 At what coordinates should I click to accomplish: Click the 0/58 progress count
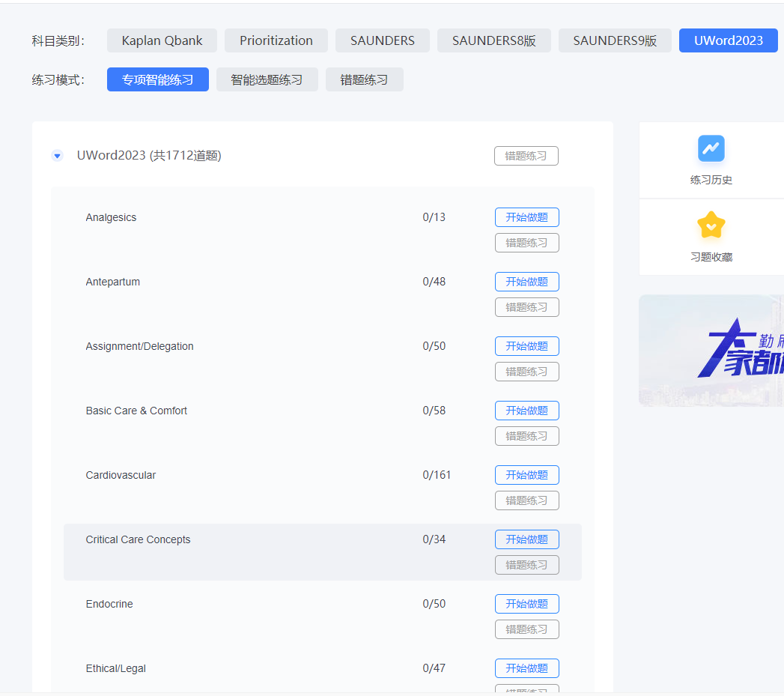[x=434, y=411]
